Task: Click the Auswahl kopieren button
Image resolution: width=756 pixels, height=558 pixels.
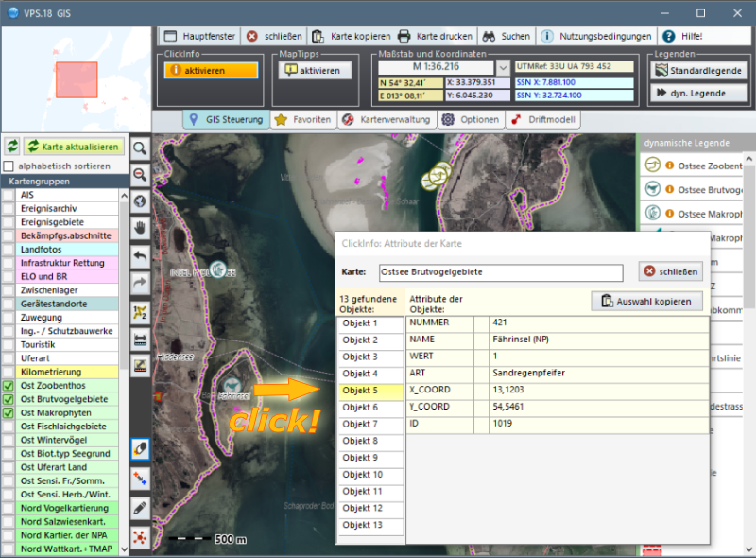Action: tap(647, 302)
